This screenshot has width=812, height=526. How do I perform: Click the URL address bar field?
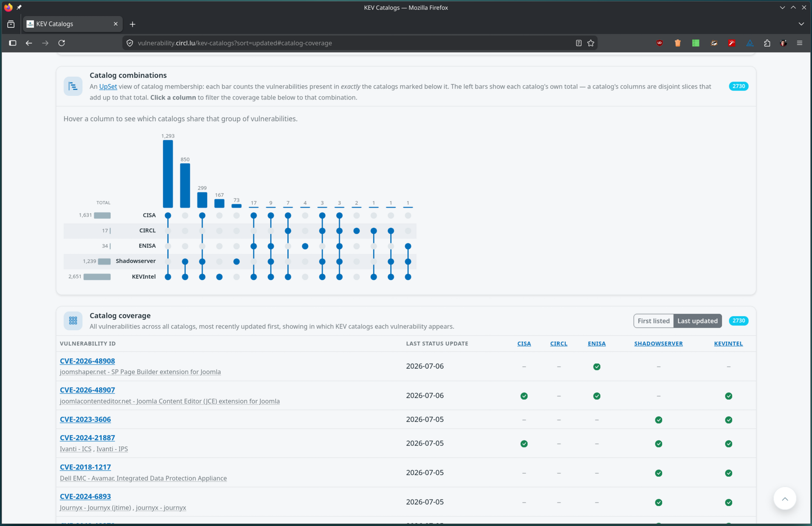coord(352,43)
